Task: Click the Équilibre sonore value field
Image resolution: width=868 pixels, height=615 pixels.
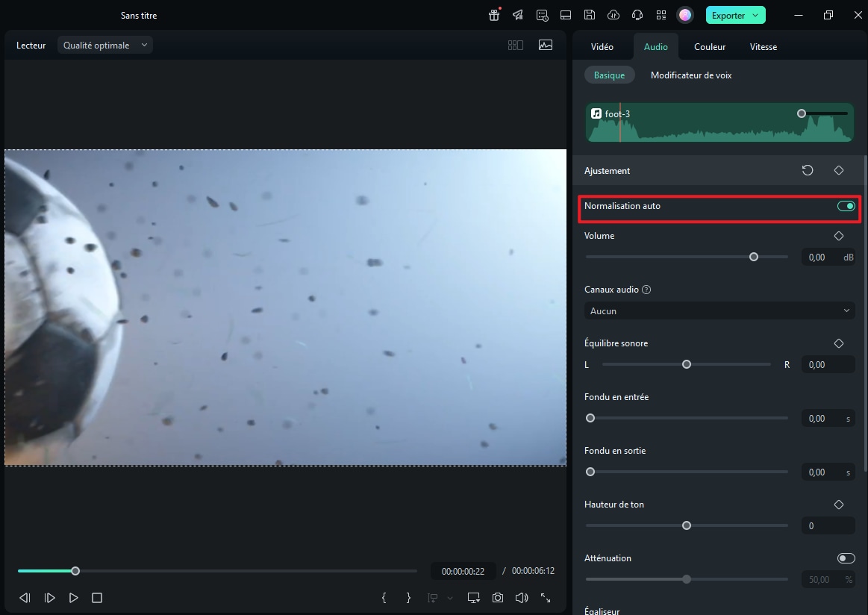Action: [828, 364]
